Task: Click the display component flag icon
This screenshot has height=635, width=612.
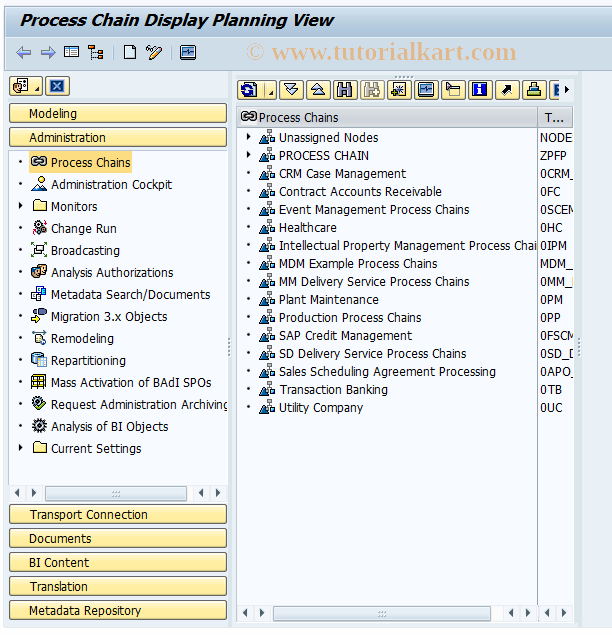Action: [x=453, y=90]
